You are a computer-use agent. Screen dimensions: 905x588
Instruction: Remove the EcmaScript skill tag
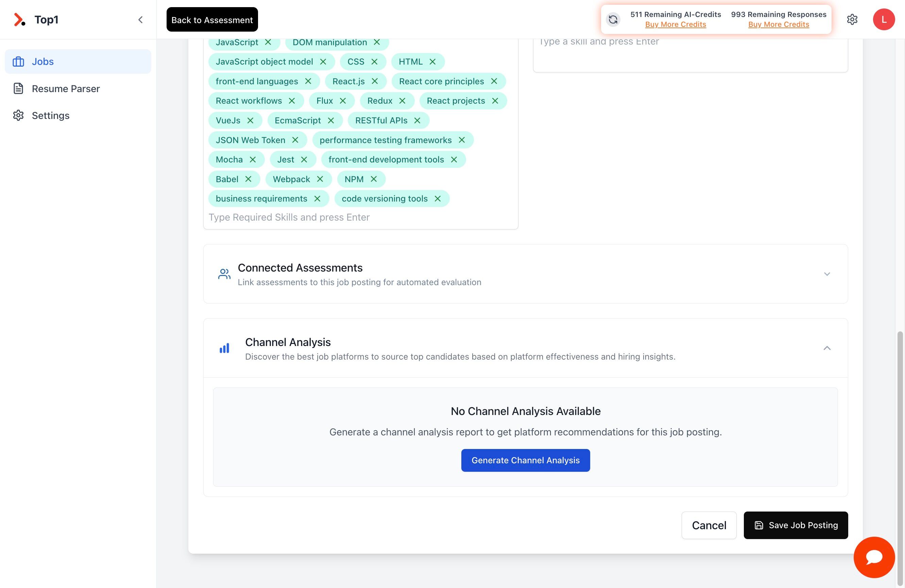coord(331,120)
